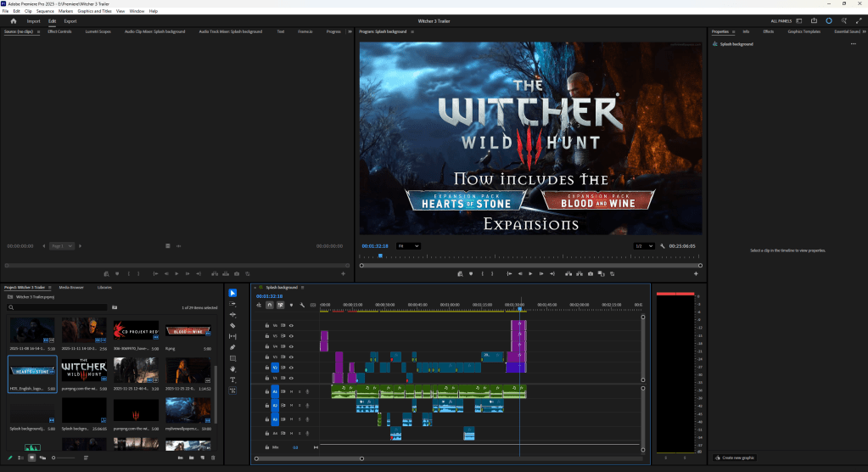Open the Page 1 dropdown in Source monitor
The width and height of the screenshot is (868, 472).
click(x=63, y=246)
